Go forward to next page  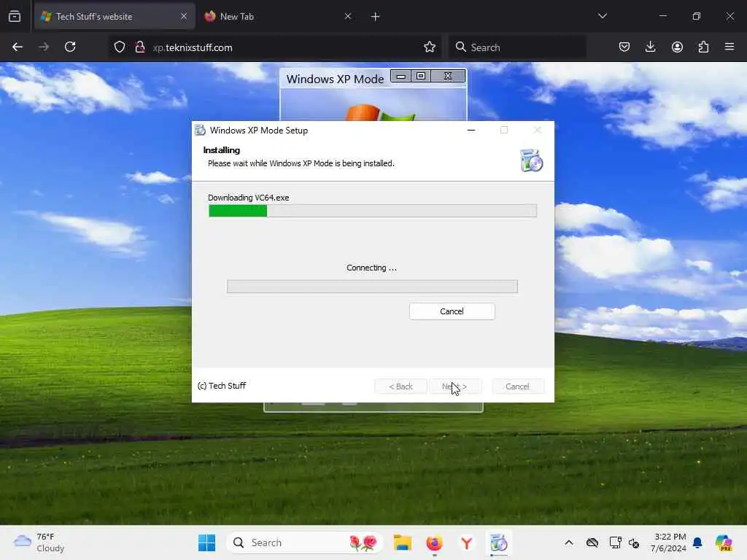tap(44, 47)
